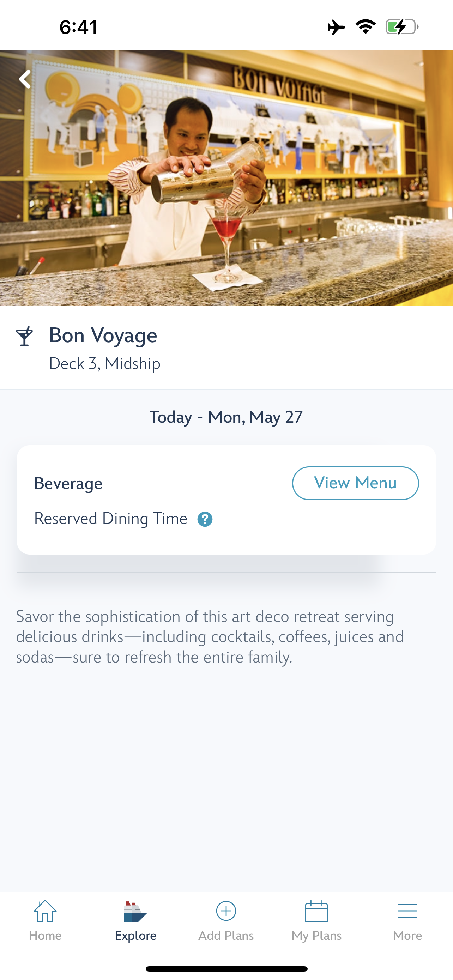453x980 pixels.
Task: Click the View Menu button
Action: pos(355,483)
